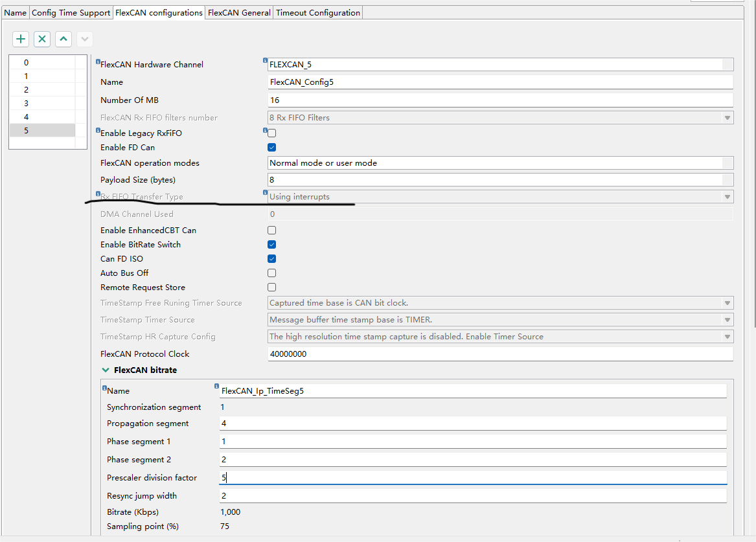Click the move configuration down arrow icon
The image size is (756, 542).
[x=84, y=39]
